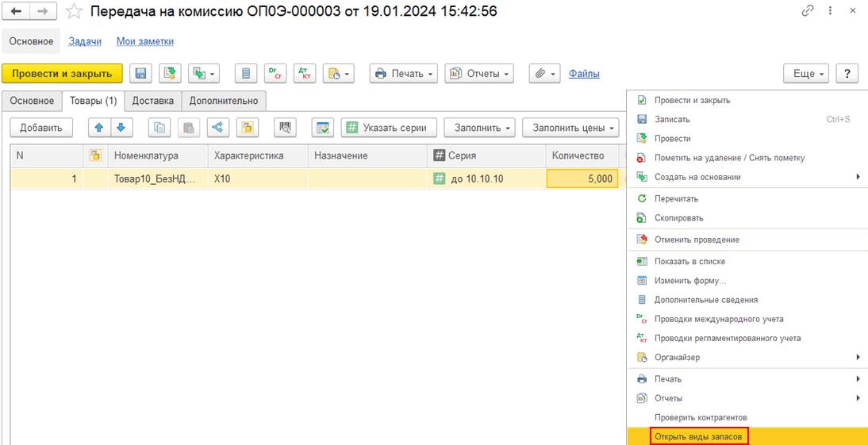
Task: Expand the Заполнить dropdown
Action: pyautogui.click(x=479, y=128)
